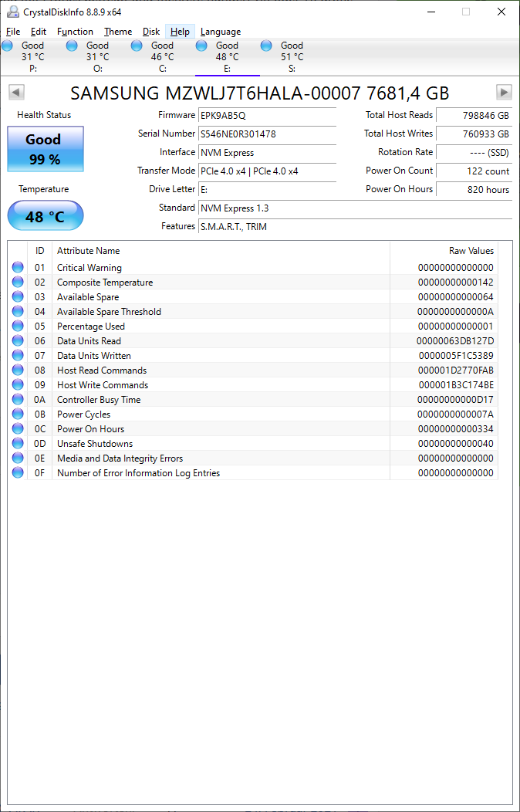520x812 pixels.
Task: Click raw value 0000000000007A
Action: [456, 414]
